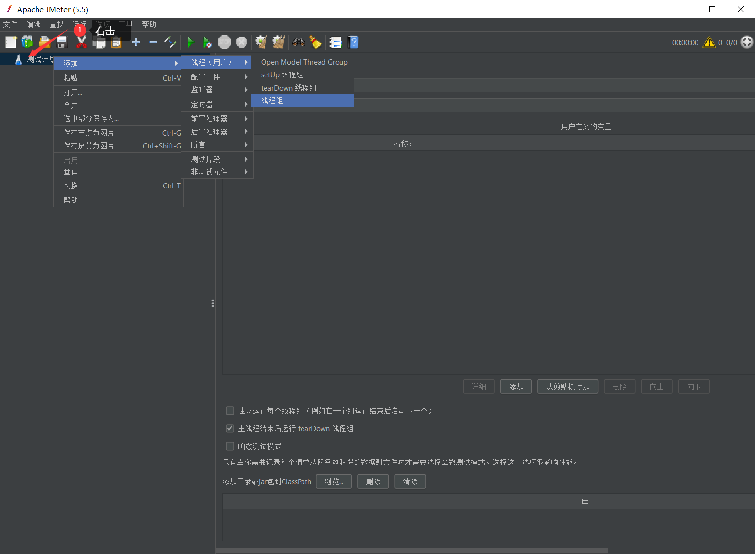Click 帮助 in context menu
Screen dimensions: 756x554
tap(117, 200)
